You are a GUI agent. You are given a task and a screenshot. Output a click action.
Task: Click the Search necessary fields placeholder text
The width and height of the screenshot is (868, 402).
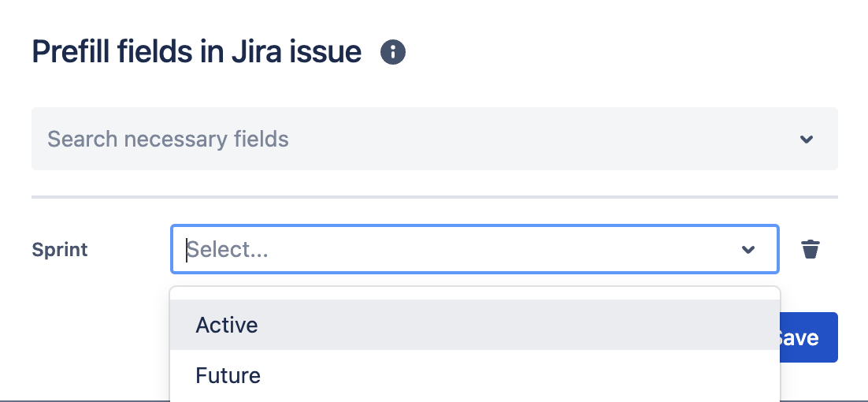tap(168, 140)
